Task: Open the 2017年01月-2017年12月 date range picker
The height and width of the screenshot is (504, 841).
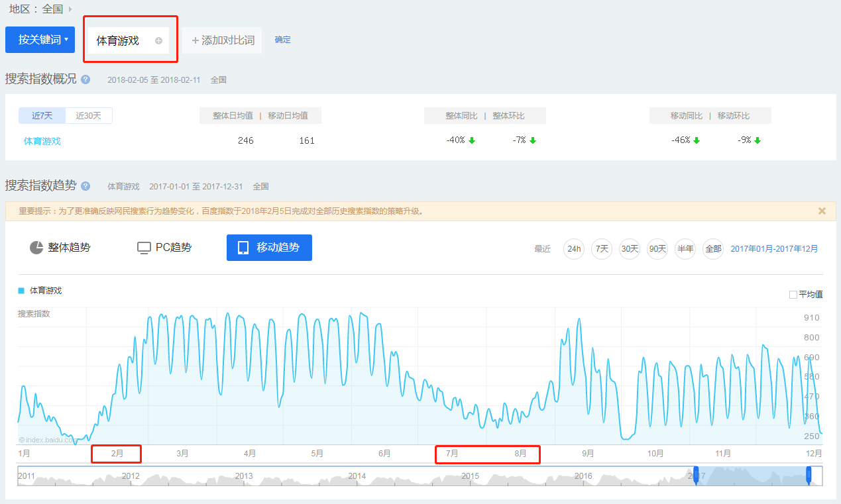Action: coord(774,249)
